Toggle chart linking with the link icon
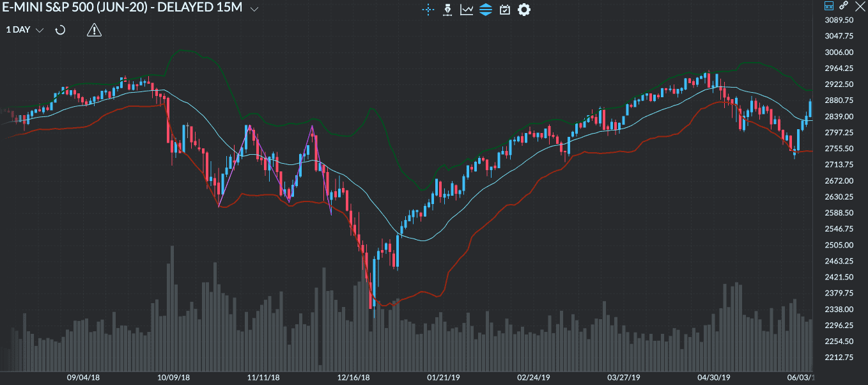868x385 pixels. [844, 6]
